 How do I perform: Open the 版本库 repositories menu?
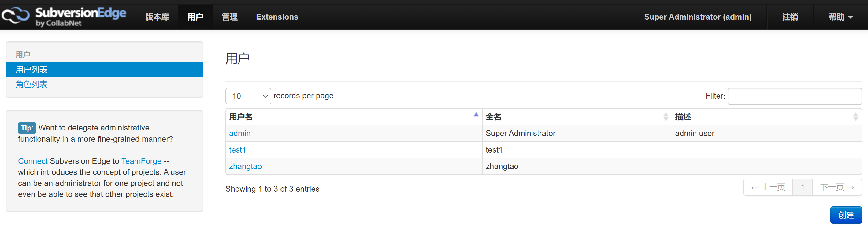click(x=157, y=17)
